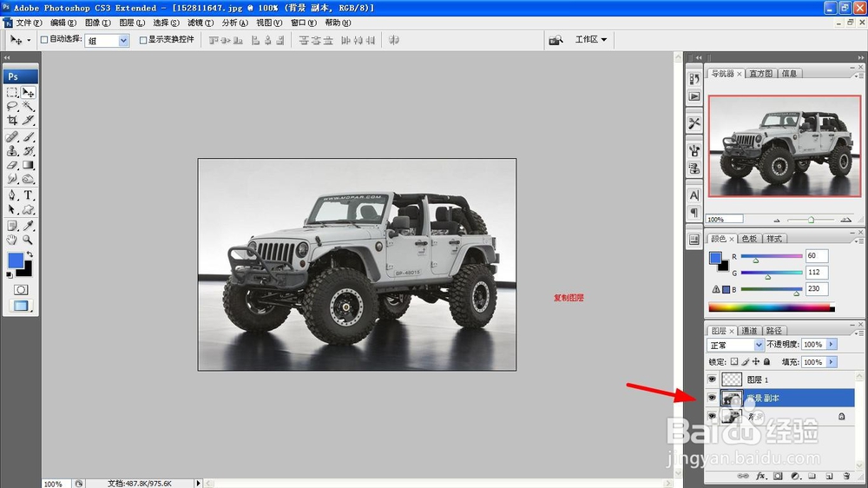
Task: Select the Hand tool
Action: tap(12, 240)
